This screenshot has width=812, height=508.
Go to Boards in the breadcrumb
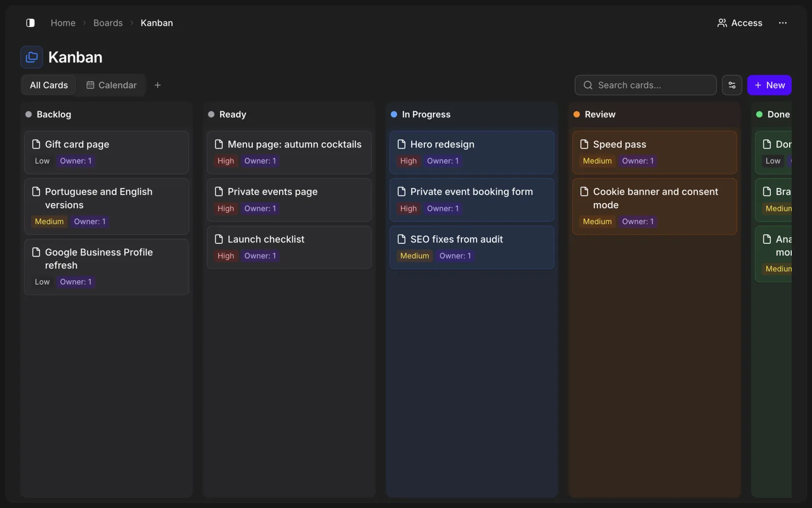[108, 23]
